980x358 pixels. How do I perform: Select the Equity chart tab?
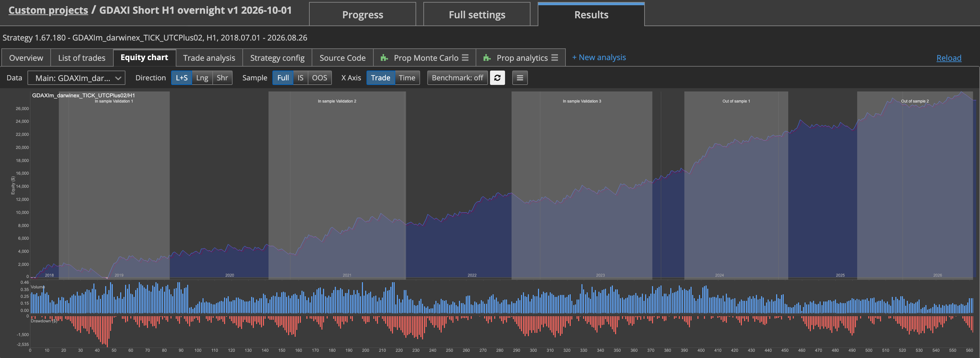(x=144, y=57)
